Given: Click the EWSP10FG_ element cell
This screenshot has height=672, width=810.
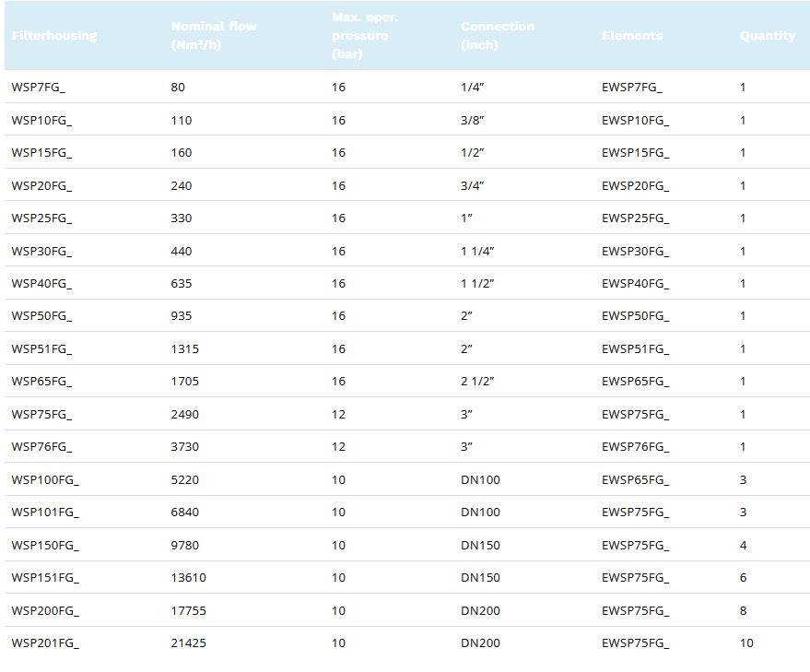Looking at the screenshot, I should (x=635, y=121).
